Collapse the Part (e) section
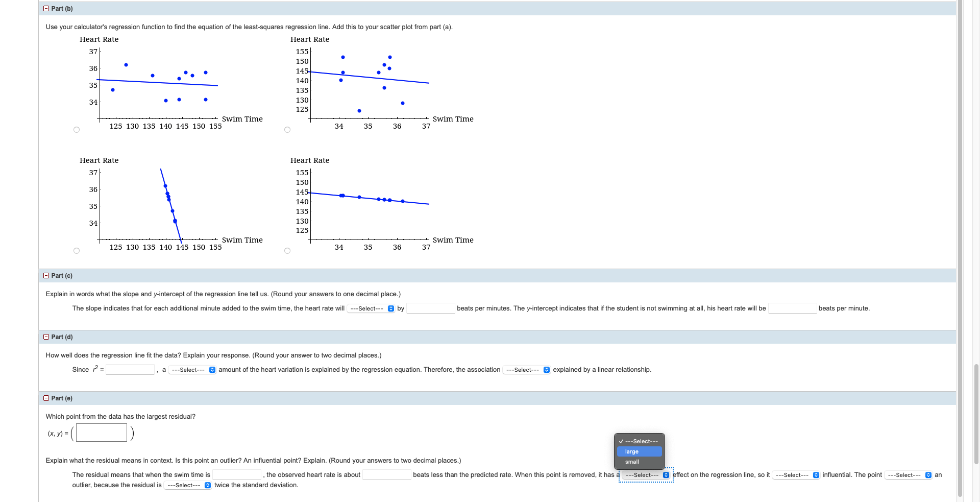 (x=46, y=398)
